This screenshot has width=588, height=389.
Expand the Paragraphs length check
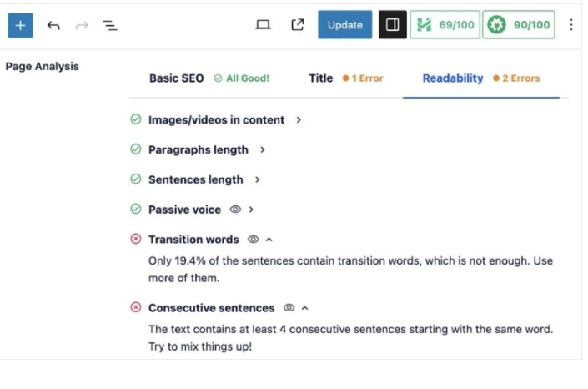(263, 150)
